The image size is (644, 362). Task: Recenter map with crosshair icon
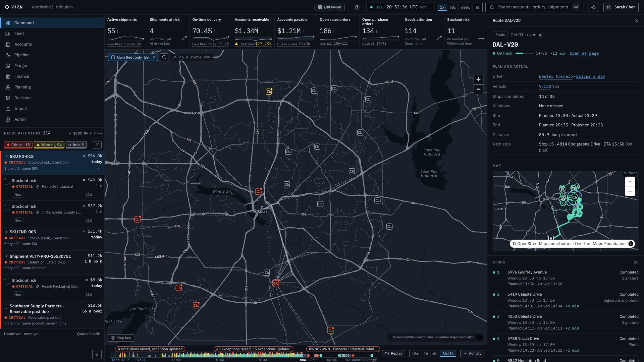point(164,57)
